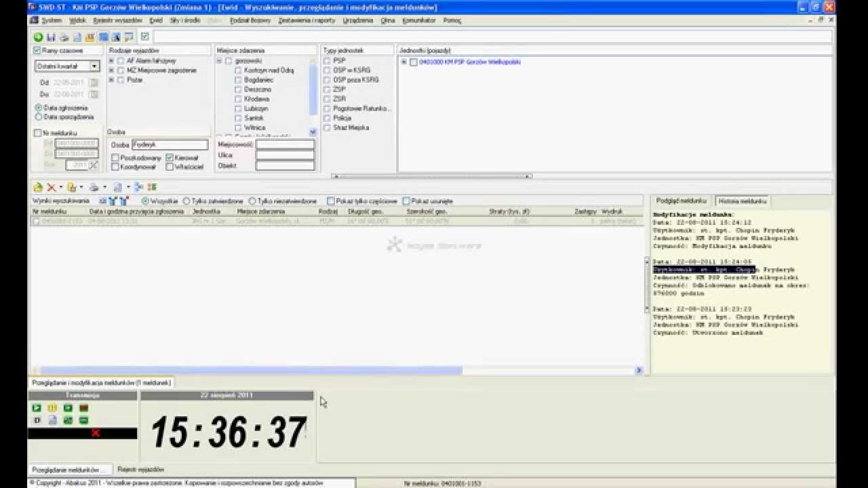Click the red X on black transmission bar
The width and height of the screenshot is (868, 488).
pos(96,433)
